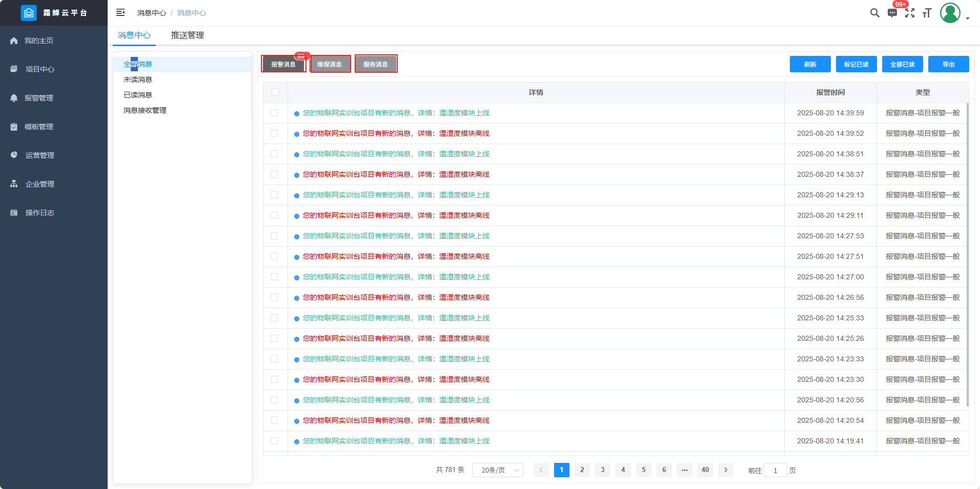Tick the select-all checkbox in table header
The width and height of the screenshot is (980, 489).
coord(275,92)
